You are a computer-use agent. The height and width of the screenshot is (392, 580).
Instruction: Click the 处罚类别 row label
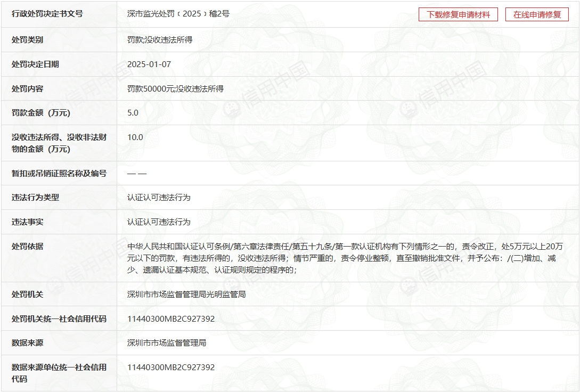pos(28,40)
